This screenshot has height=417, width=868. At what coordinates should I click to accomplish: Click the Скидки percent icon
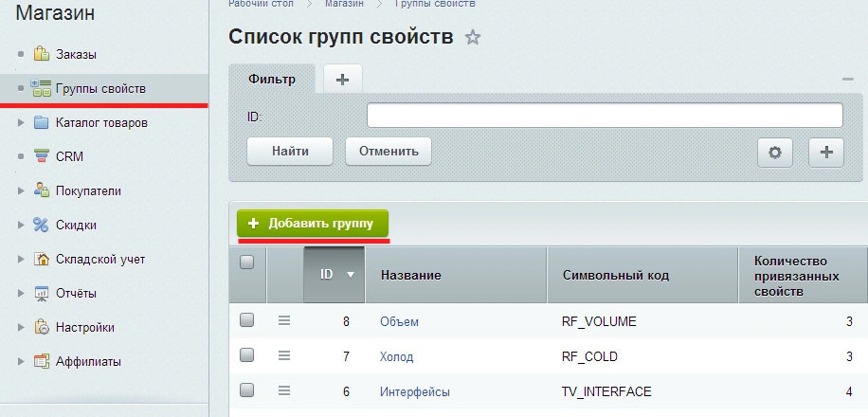point(42,225)
